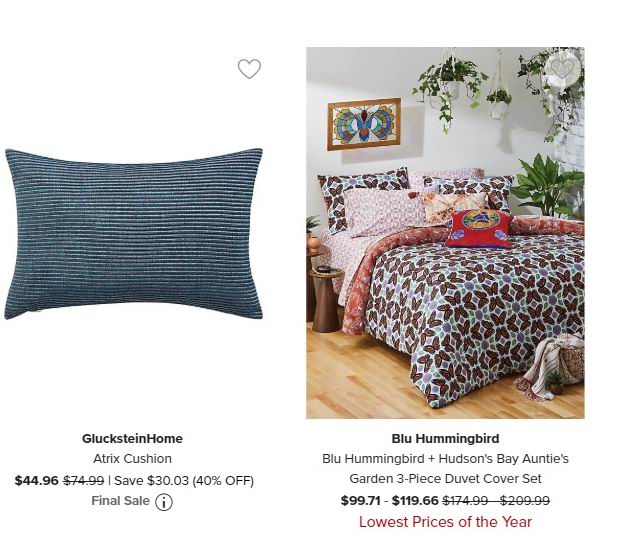Open the Final Sale info icon
629x535 pixels.
click(x=164, y=502)
